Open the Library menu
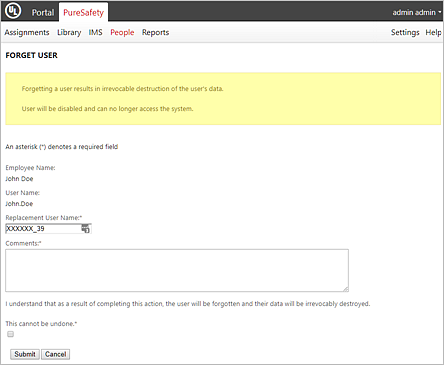Viewport: 444px width, 365px height. pyautogui.click(x=69, y=32)
